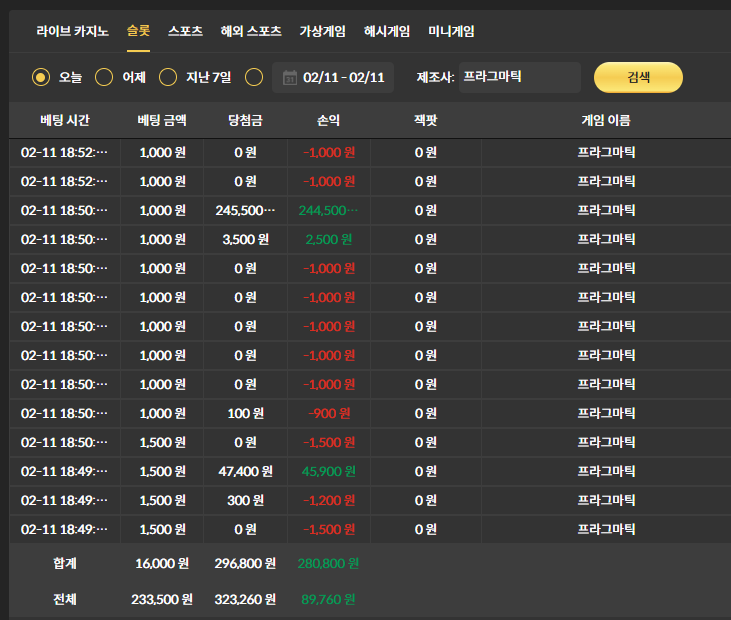Click the 100 원 winnings cell

pyautogui.click(x=246, y=413)
